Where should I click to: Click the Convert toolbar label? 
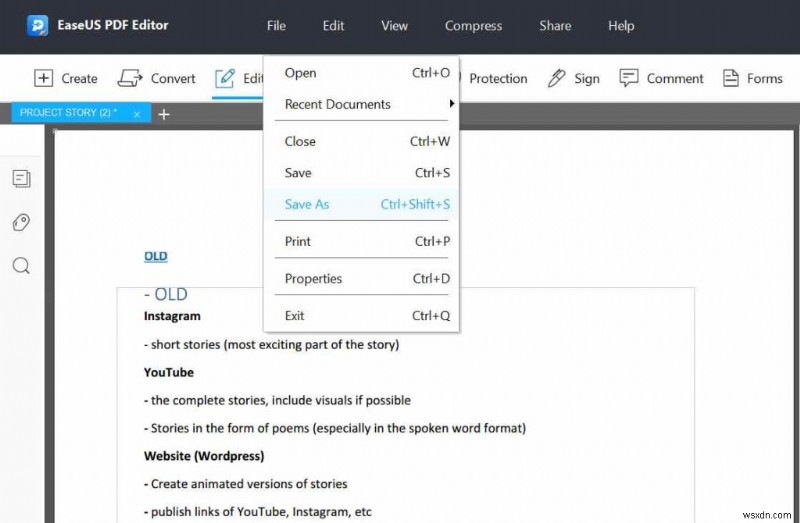coord(173,79)
